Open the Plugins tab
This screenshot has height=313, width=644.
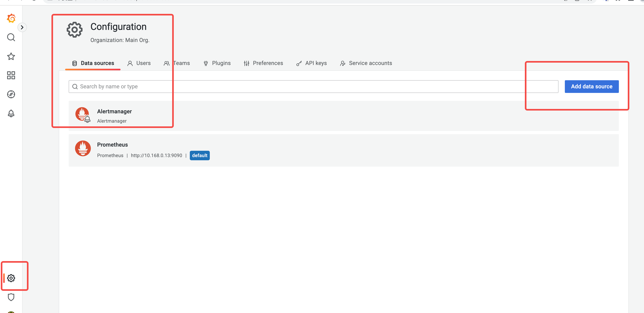[x=217, y=63]
